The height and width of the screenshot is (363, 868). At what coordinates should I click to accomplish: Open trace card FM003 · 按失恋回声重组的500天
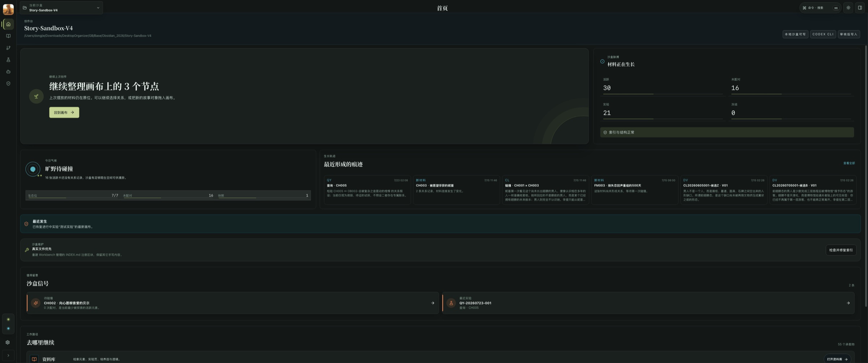click(x=635, y=190)
